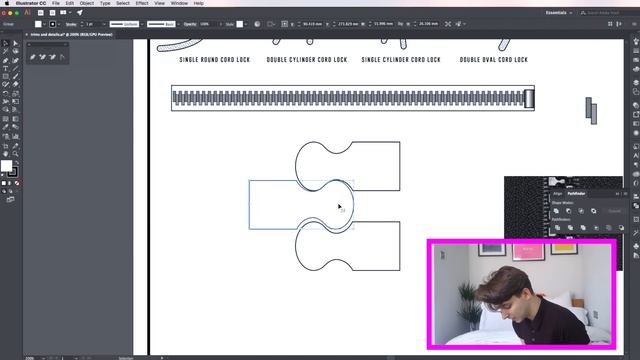Screen dimensions: 640x360
Task: Click Merge in Pathfinders row
Action: tap(583, 228)
